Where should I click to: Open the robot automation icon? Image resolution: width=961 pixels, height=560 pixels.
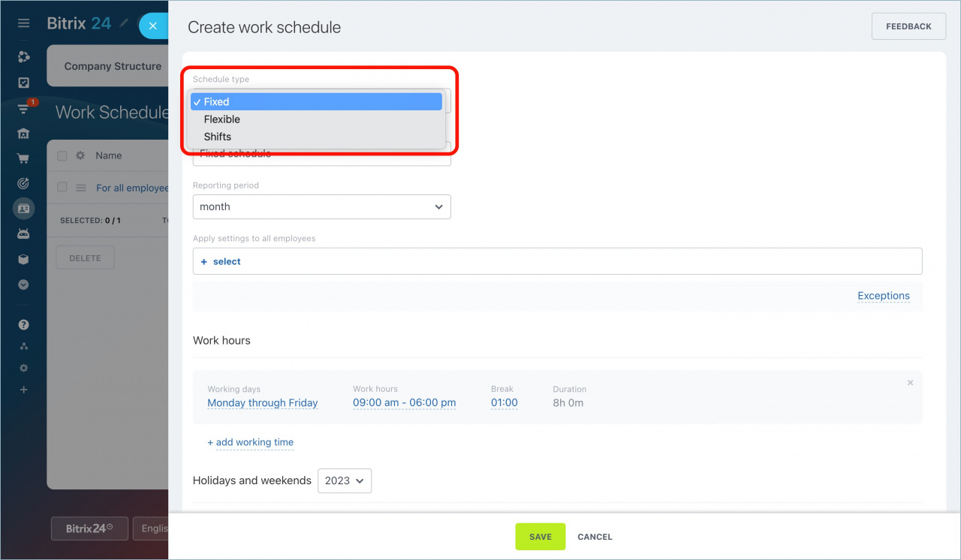coord(23,234)
